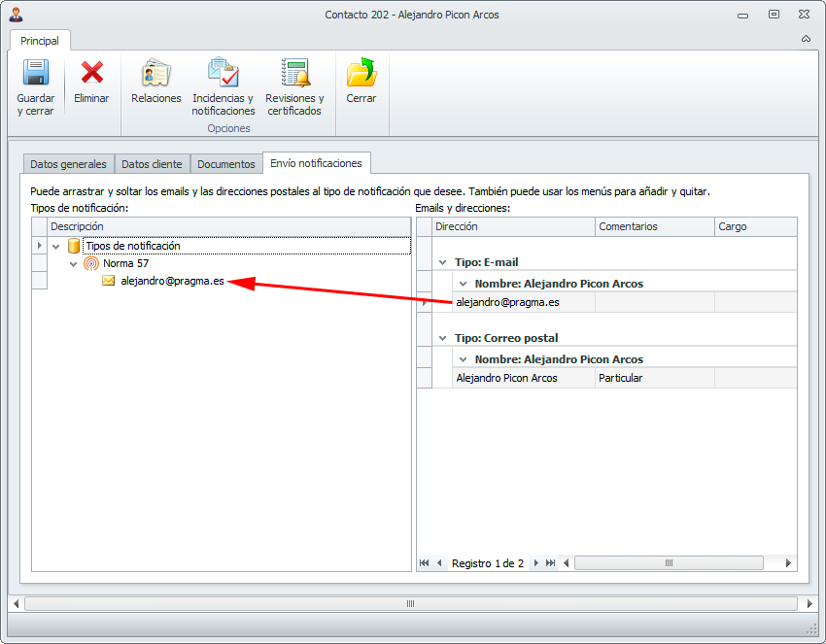The image size is (826, 644).
Task: Click the row indicator for the alejandro@pragma.es grid row
Action: pyautogui.click(x=424, y=303)
